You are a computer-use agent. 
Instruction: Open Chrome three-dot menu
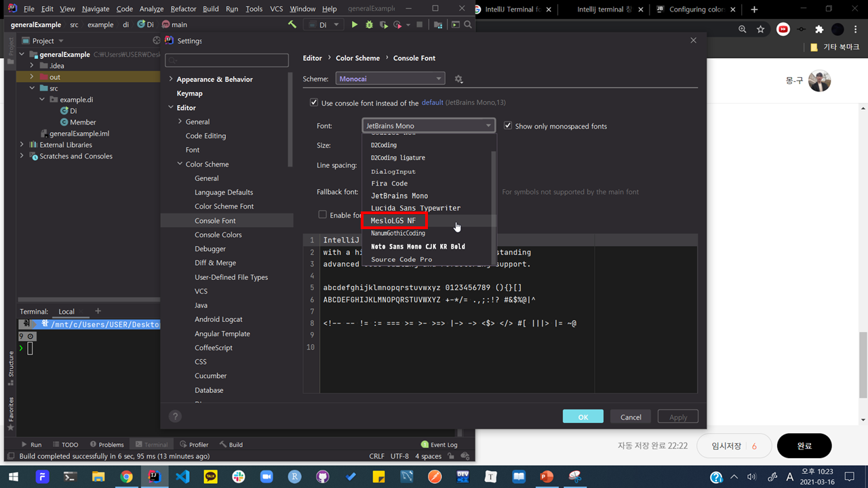coord(857,29)
